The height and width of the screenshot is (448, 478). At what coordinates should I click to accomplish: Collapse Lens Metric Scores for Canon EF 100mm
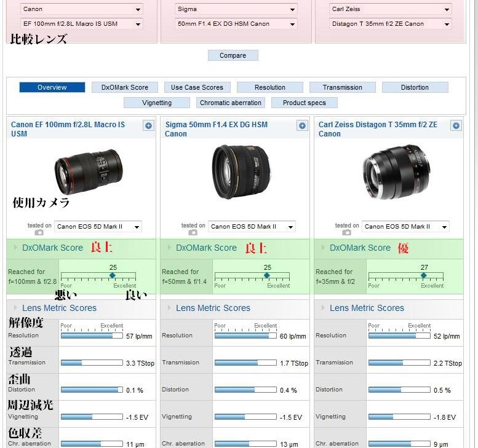click(x=15, y=308)
